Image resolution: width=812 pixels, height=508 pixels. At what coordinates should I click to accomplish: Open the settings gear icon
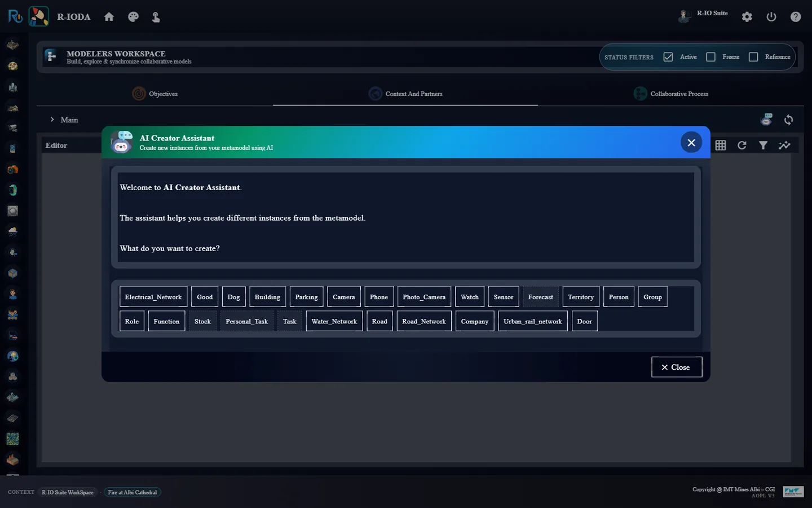[x=747, y=17]
